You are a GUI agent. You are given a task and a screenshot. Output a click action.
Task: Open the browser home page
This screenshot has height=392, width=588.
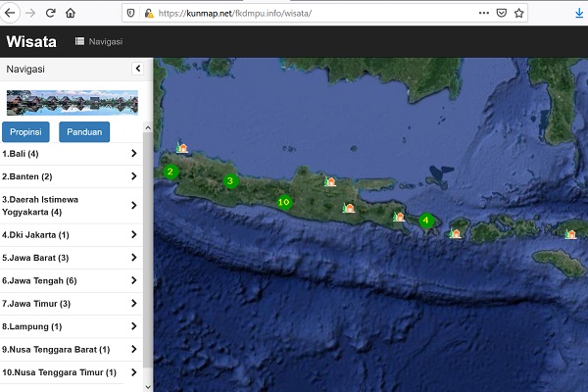[71, 13]
